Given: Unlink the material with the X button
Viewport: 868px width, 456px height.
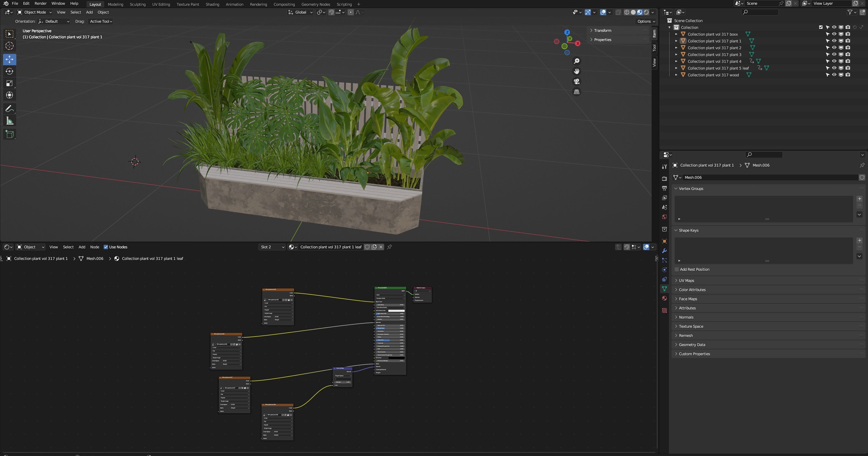Looking at the screenshot, I should (381, 247).
